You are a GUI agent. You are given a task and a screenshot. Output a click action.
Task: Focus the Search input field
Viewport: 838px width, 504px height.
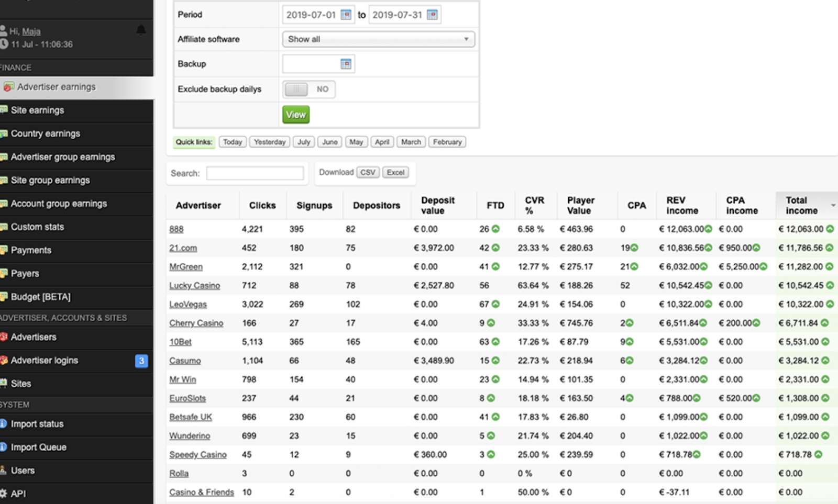coord(255,173)
